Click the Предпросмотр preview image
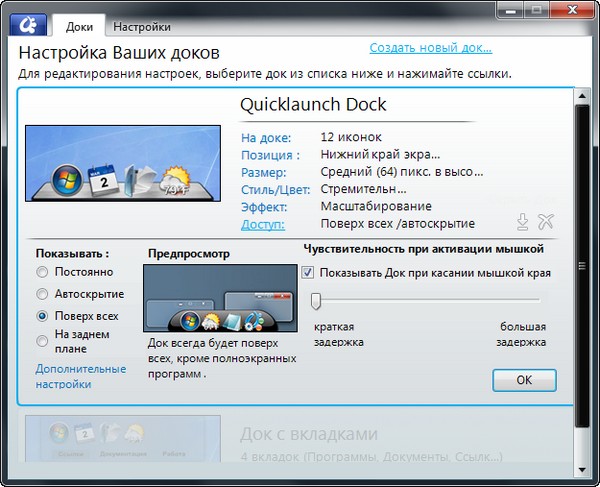This screenshot has width=600, height=487. click(x=220, y=298)
